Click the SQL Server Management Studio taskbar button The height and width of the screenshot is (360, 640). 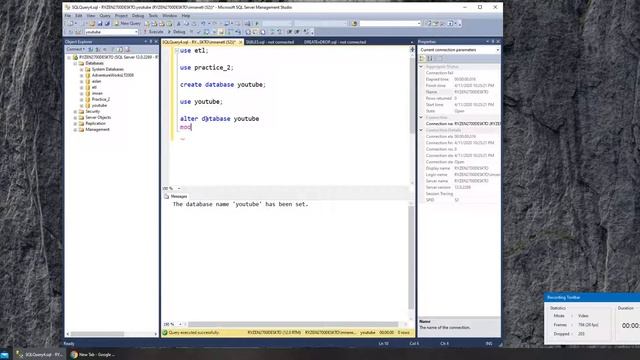point(40,355)
